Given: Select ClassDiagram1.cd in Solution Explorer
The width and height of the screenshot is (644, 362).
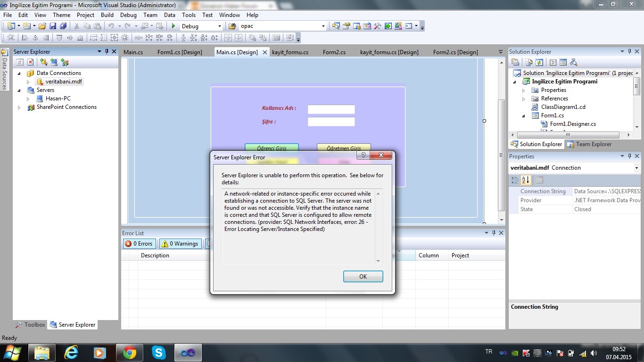Looking at the screenshot, I should 563,107.
